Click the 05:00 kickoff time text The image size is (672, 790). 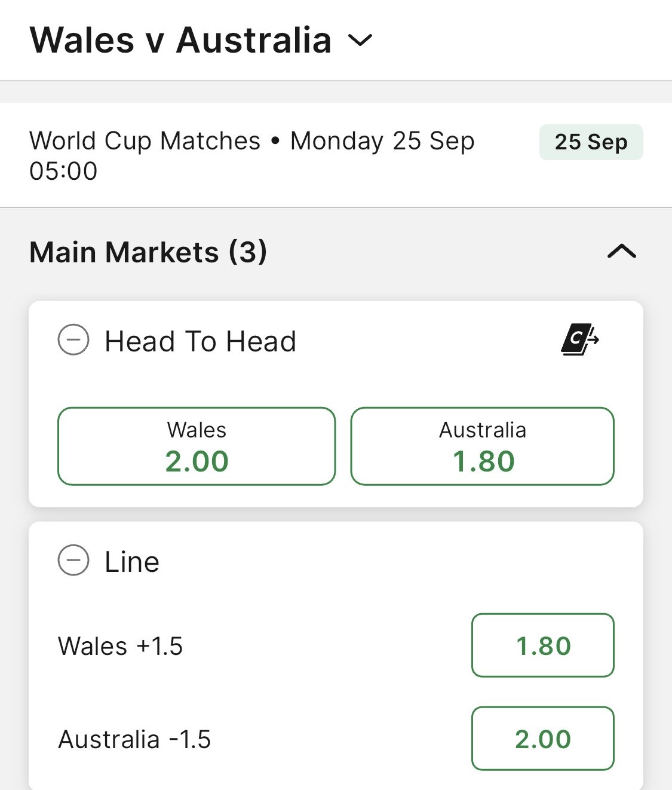coord(63,172)
